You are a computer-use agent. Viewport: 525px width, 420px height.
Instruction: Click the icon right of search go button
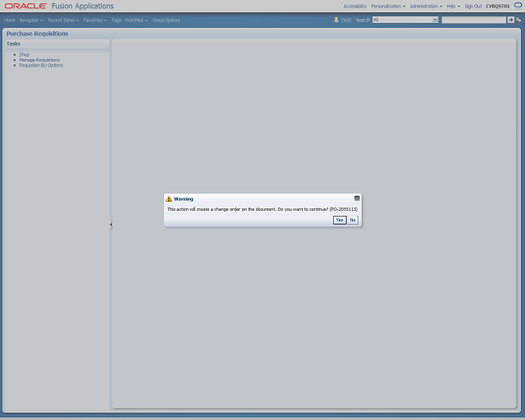coord(518,20)
